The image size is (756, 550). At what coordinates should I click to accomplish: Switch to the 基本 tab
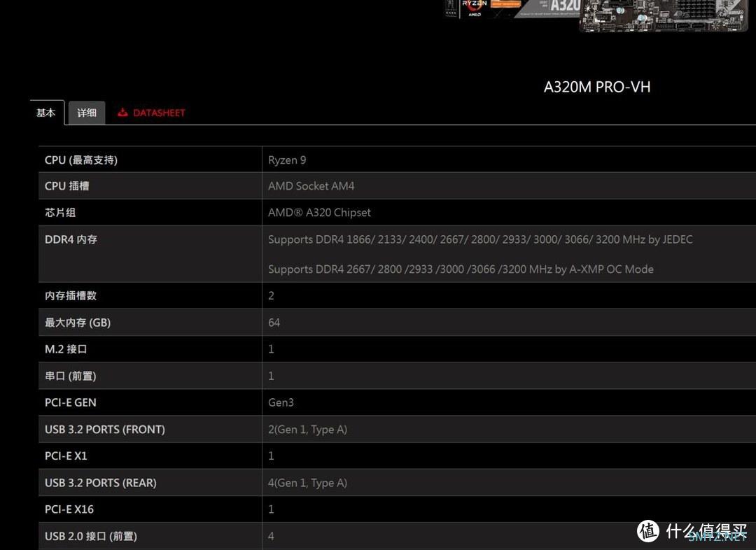tap(46, 113)
